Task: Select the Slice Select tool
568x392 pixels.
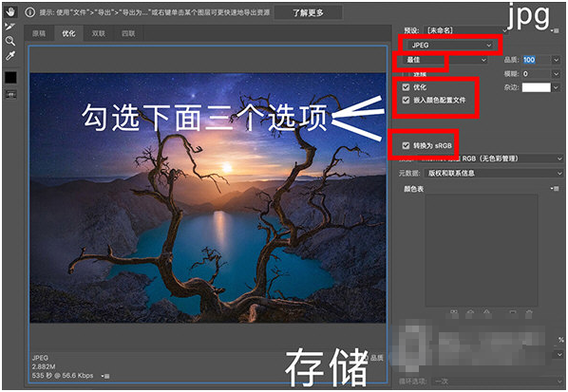Action: click(x=10, y=27)
